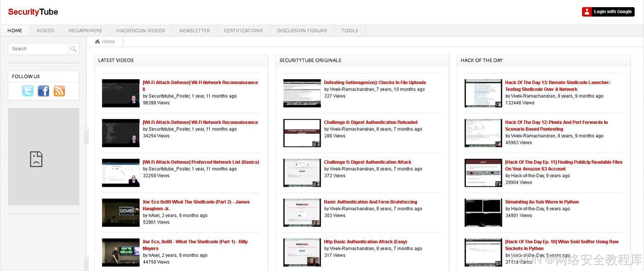Viewport: 644px width, 271px height.
Task: Click thumbnail of Wi-Fi Network Reconnaissance Ii
Action: pyautogui.click(x=121, y=93)
